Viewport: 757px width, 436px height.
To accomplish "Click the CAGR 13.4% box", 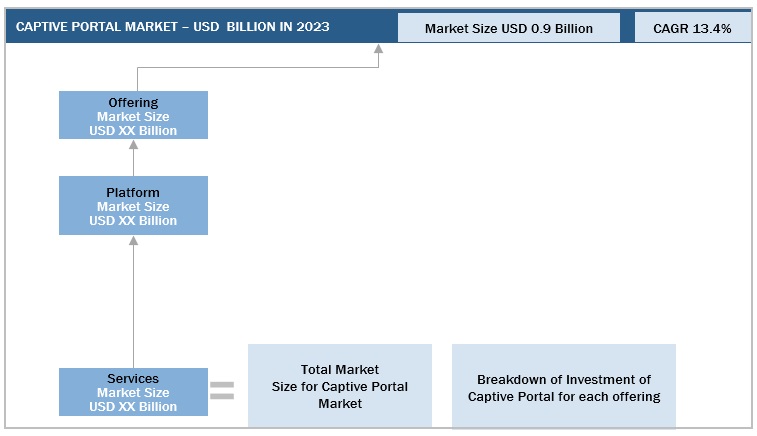I will 691,28.
